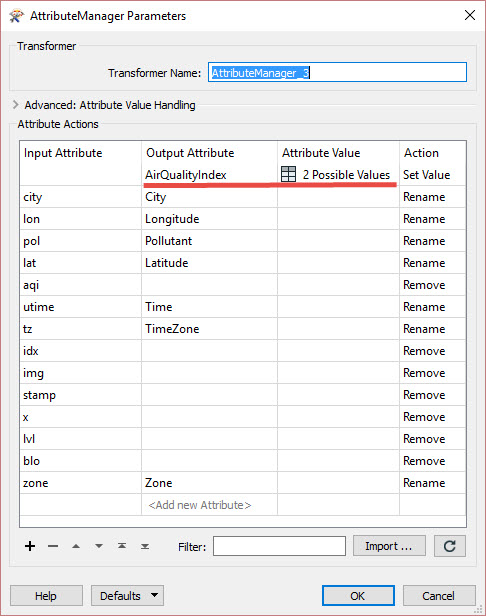Close the AttributeManager Parameters dialog
The width and height of the screenshot is (486, 616).
[469, 15]
